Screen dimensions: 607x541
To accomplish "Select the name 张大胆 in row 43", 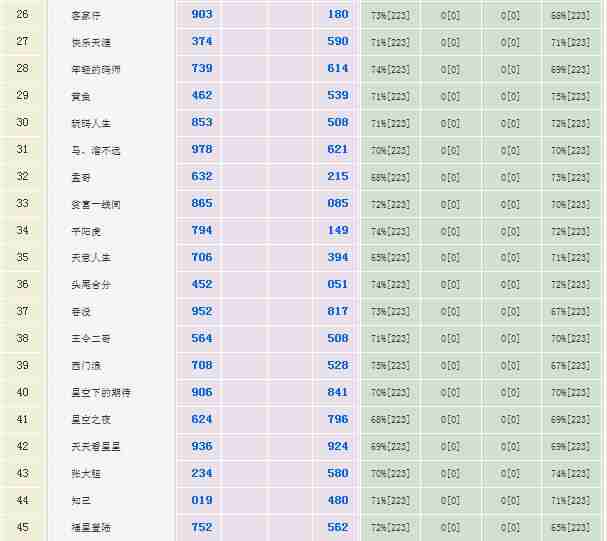I will (72, 474).
